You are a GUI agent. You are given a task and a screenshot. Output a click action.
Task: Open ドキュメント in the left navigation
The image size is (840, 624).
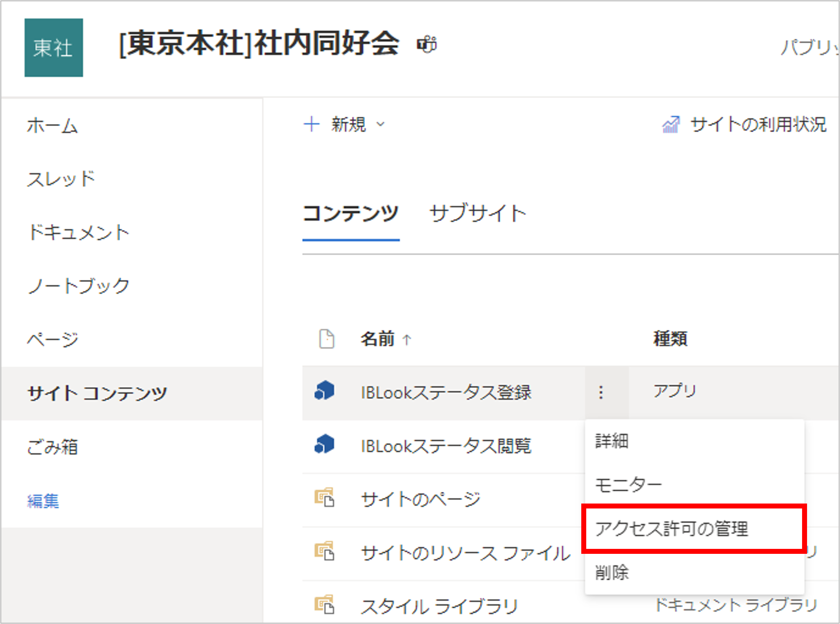coord(79,232)
